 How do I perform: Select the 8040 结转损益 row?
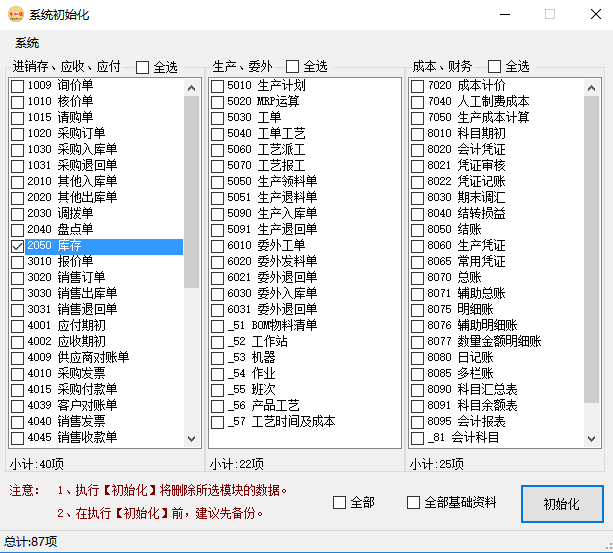497,214
